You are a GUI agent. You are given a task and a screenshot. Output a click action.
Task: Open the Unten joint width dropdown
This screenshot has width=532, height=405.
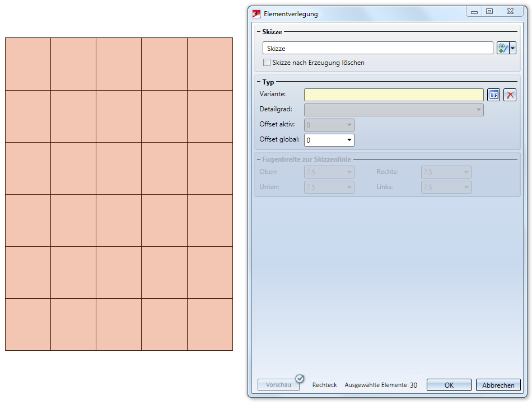pos(329,187)
